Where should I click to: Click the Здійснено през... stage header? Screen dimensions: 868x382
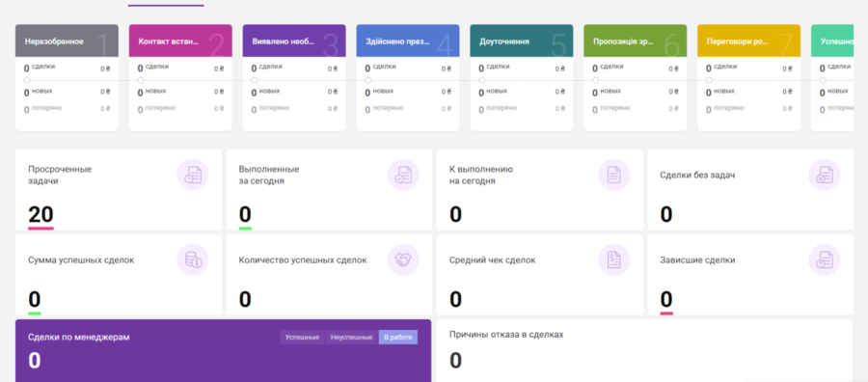(408, 41)
